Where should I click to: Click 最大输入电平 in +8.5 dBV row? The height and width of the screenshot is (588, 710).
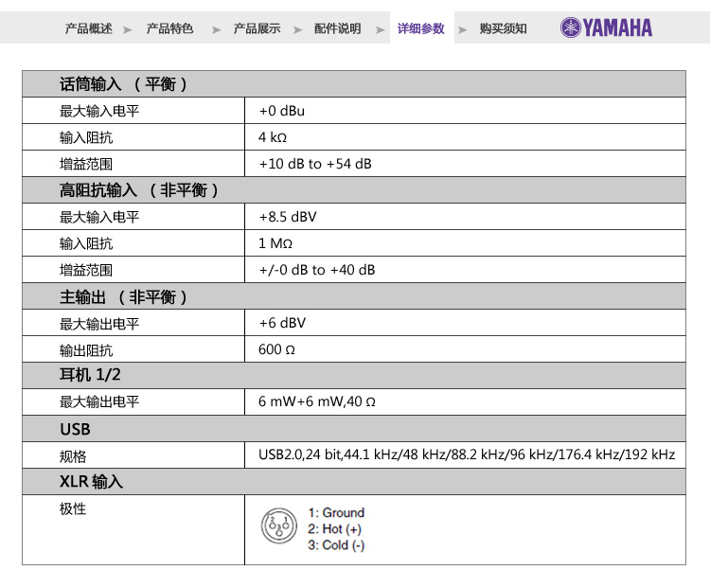(99, 217)
